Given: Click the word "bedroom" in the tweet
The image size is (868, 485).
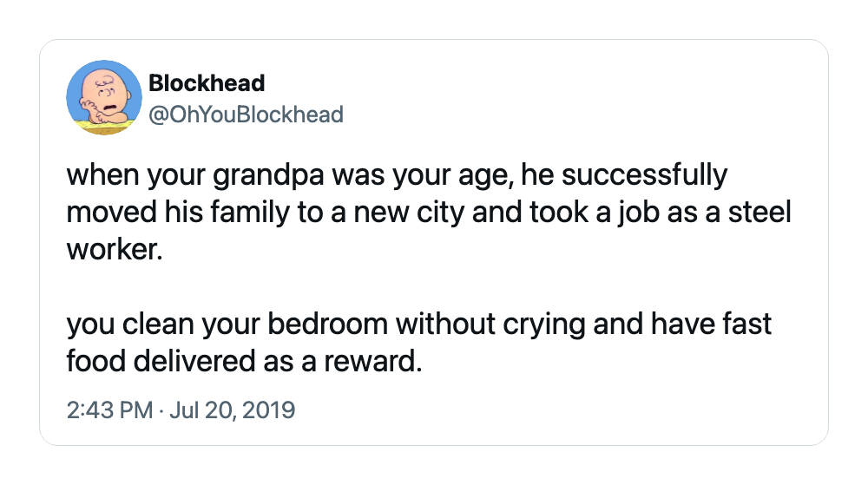Looking at the screenshot, I should click(328, 324).
